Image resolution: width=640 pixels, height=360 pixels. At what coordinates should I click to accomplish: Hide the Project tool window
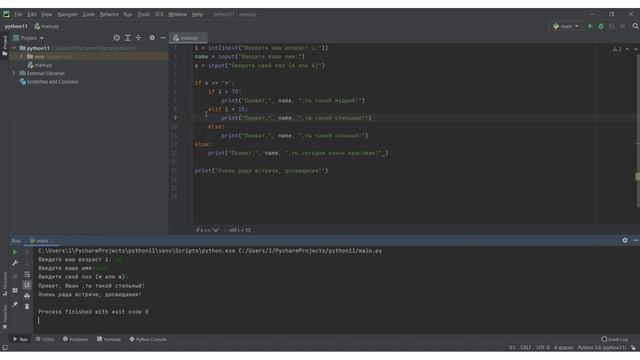click(163, 38)
